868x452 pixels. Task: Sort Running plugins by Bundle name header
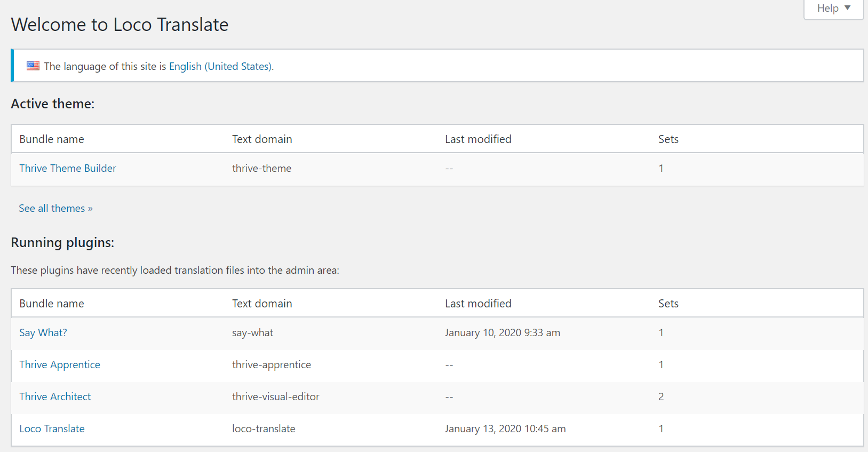coord(52,304)
